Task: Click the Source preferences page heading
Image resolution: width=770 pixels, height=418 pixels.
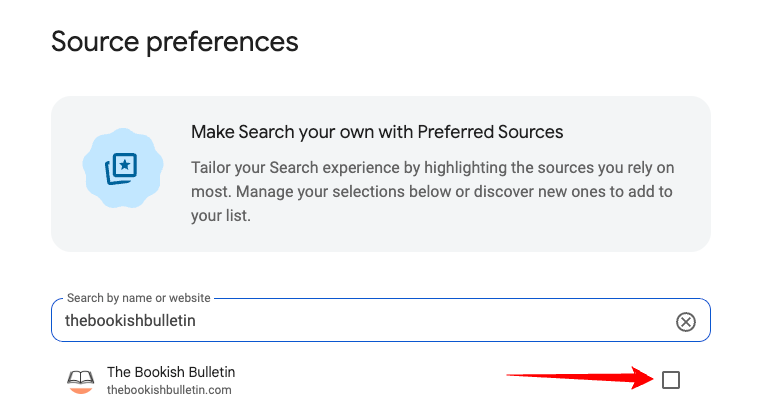Action: point(175,42)
